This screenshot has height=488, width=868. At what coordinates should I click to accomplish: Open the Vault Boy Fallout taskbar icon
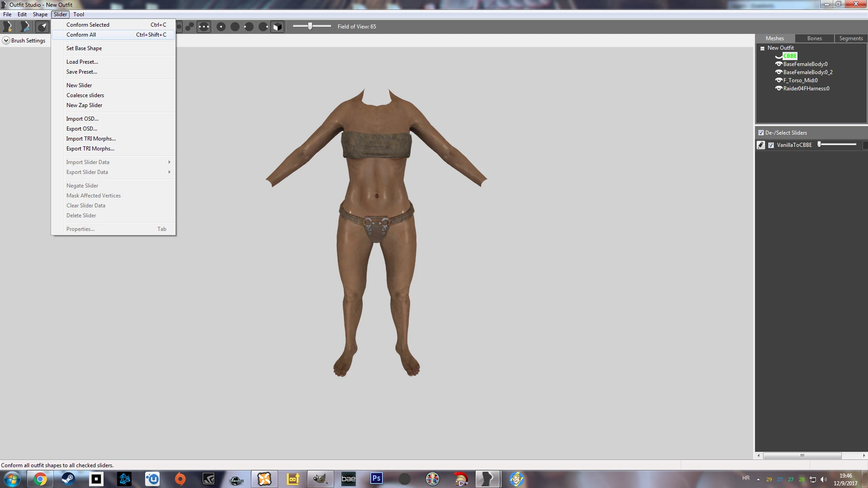click(x=517, y=479)
